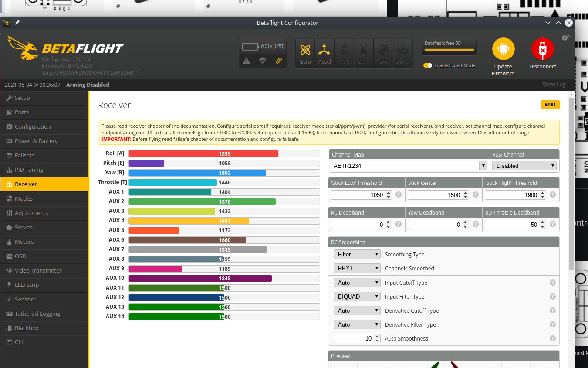Open the Blackbox tab

pos(44,328)
